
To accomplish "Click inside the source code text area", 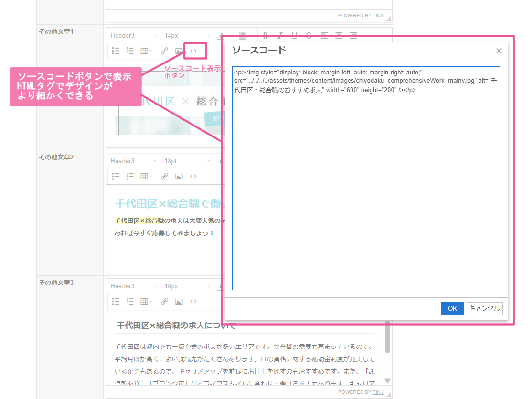I will click(x=366, y=191).
